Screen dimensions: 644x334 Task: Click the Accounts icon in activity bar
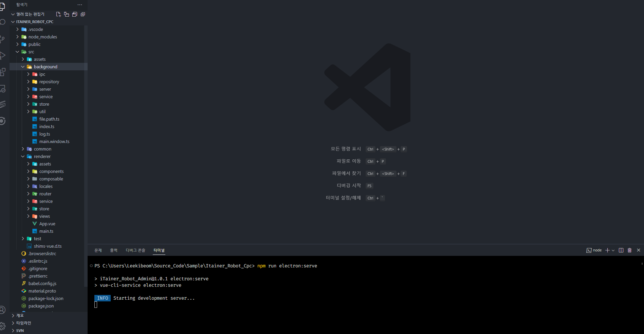[x=3, y=310]
